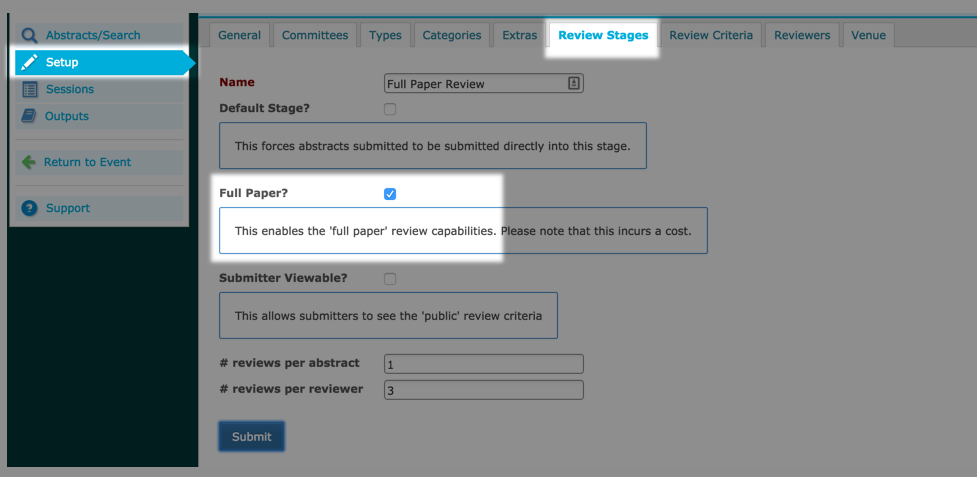Click the 'Default Stage?' label
The image size is (977, 477).
(x=264, y=108)
